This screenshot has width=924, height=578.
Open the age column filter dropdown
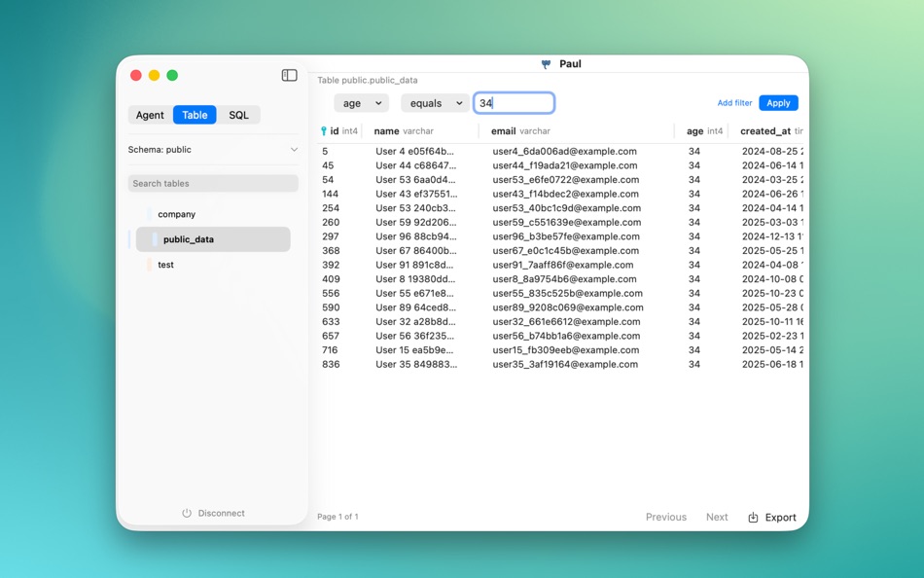[x=361, y=103]
